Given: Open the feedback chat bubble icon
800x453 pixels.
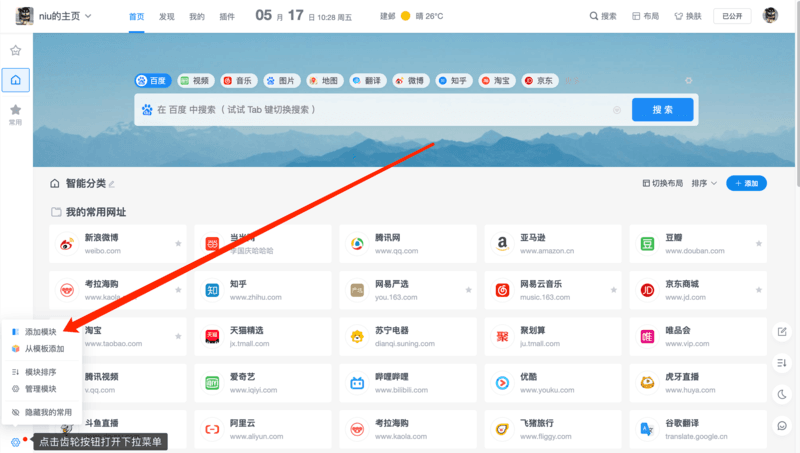Looking at the screenshot, I should 782,425.
